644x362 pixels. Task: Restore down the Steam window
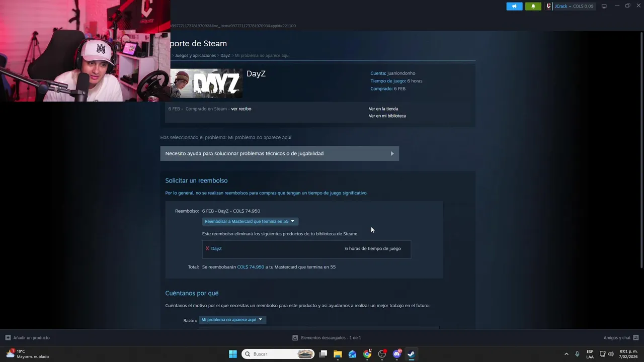tap(627, 6)
